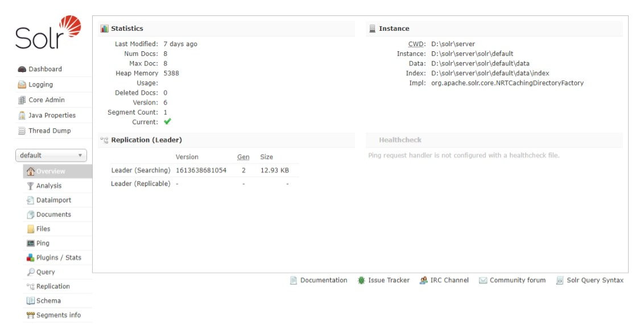The height and width of the screenshot is (327, 644).
Task: Select the Overview core menu item
Action: pos(57,171)
